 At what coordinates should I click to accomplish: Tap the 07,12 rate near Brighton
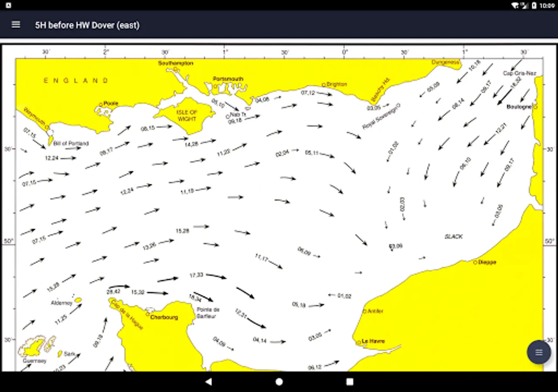tap(307, 93)
